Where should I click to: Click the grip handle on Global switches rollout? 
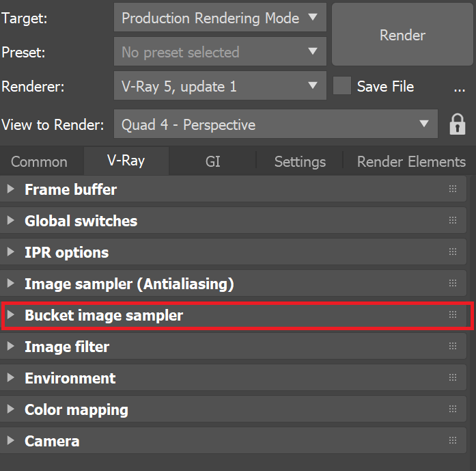click(x=452, y=221)
